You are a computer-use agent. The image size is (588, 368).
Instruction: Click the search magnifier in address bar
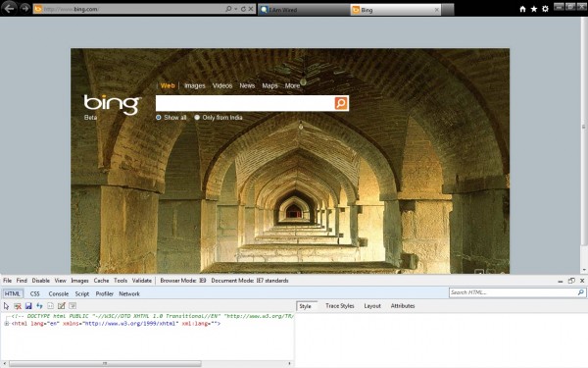click(x=228, y=9)
